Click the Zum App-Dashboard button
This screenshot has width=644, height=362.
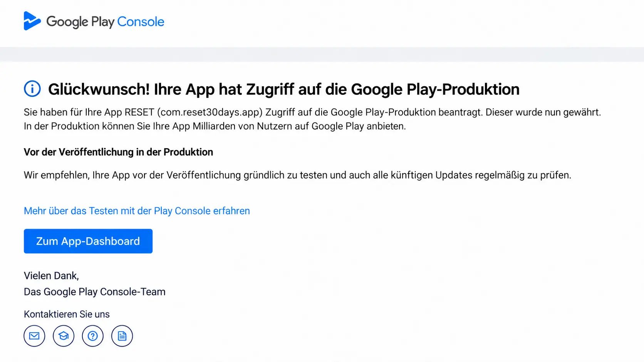(88, 241)
